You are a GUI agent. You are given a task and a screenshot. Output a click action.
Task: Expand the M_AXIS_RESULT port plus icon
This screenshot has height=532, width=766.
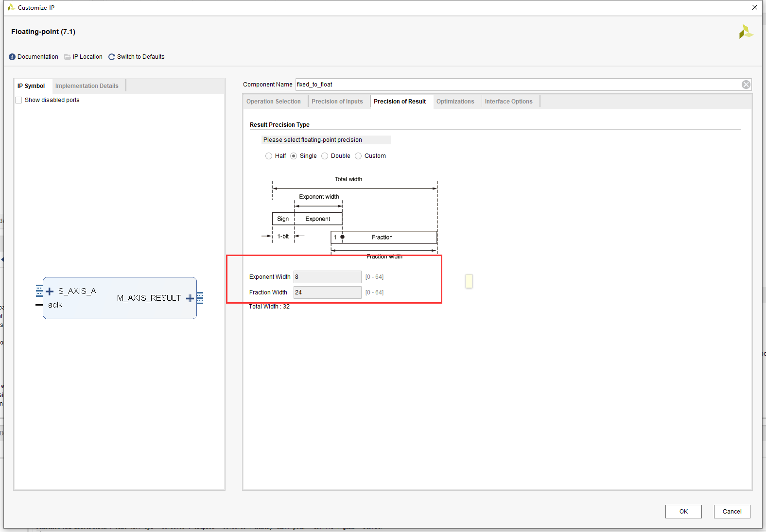(x=190, y=298)
